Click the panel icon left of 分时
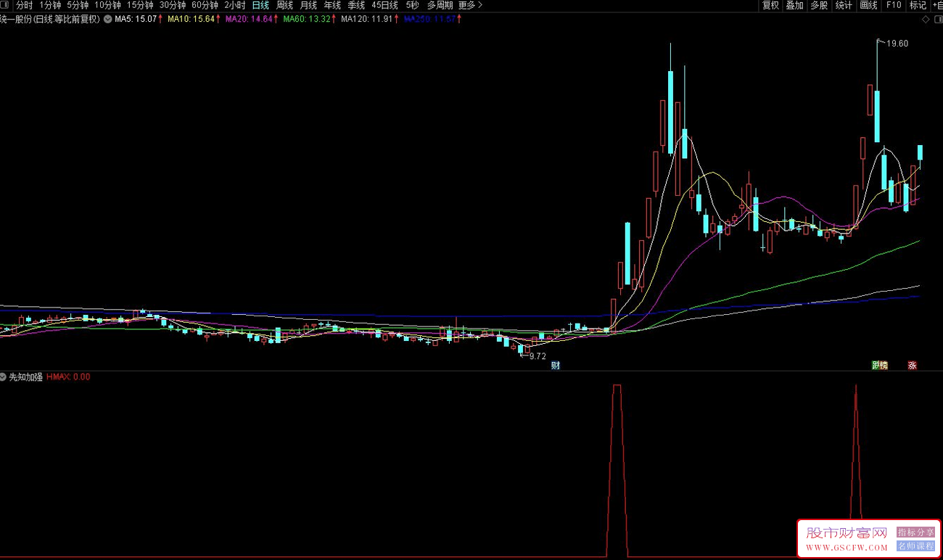Screen dimensions: 943x560 click(5, 5)
